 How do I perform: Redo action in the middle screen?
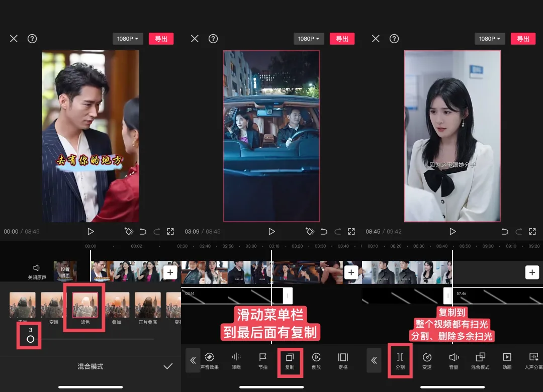338,231
